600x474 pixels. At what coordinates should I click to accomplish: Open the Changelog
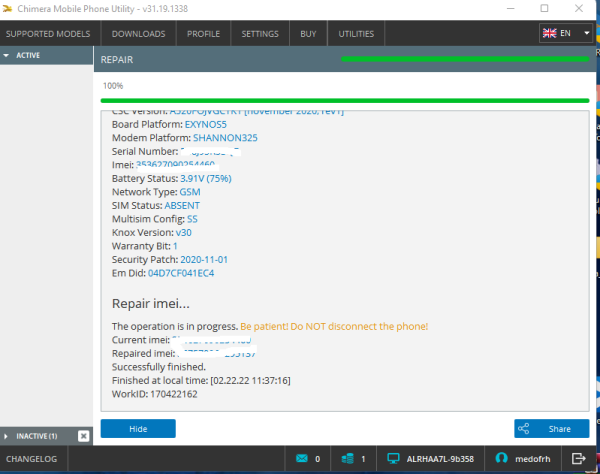coord(31,459)
